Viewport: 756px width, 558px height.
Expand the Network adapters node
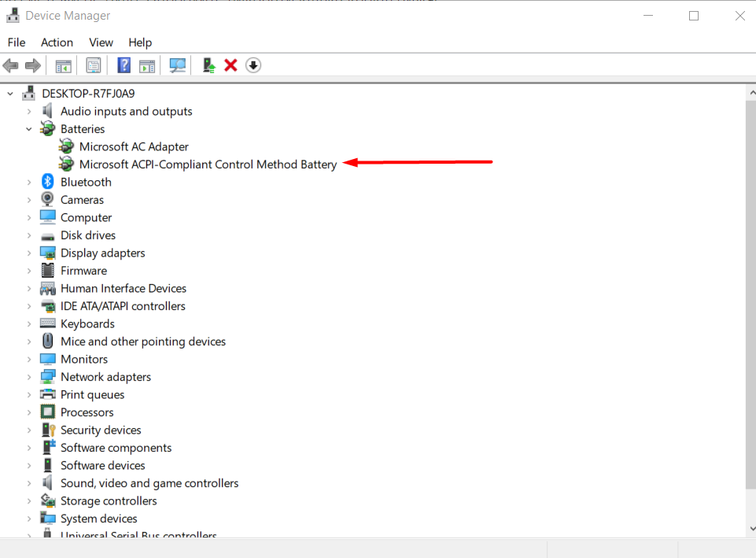pos(29,377)
